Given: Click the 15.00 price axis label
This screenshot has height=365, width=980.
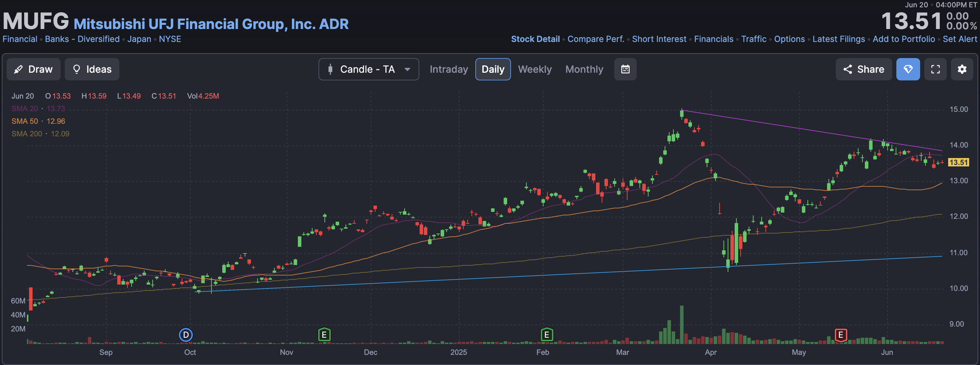Looking at the screenshot, I should click(959, 109).
